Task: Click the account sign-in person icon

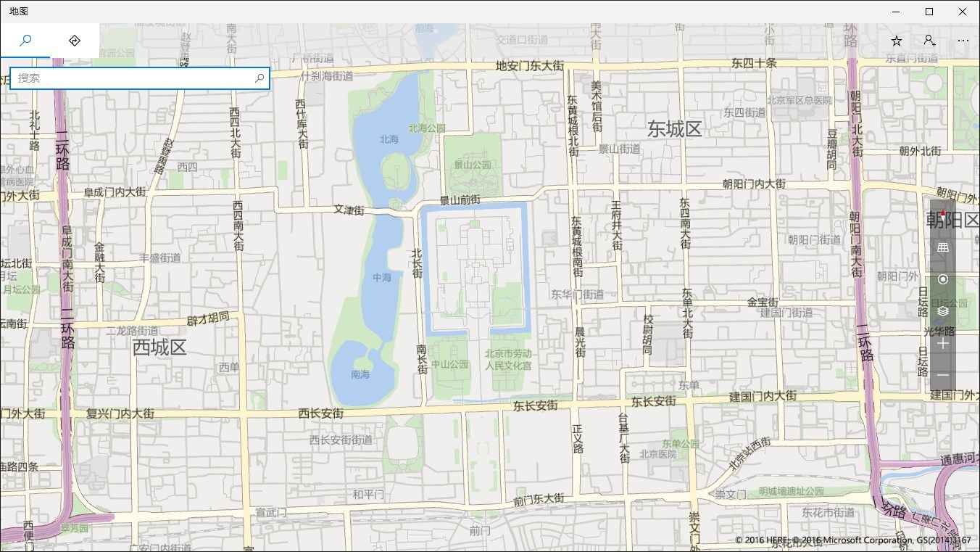Action: 930,41
